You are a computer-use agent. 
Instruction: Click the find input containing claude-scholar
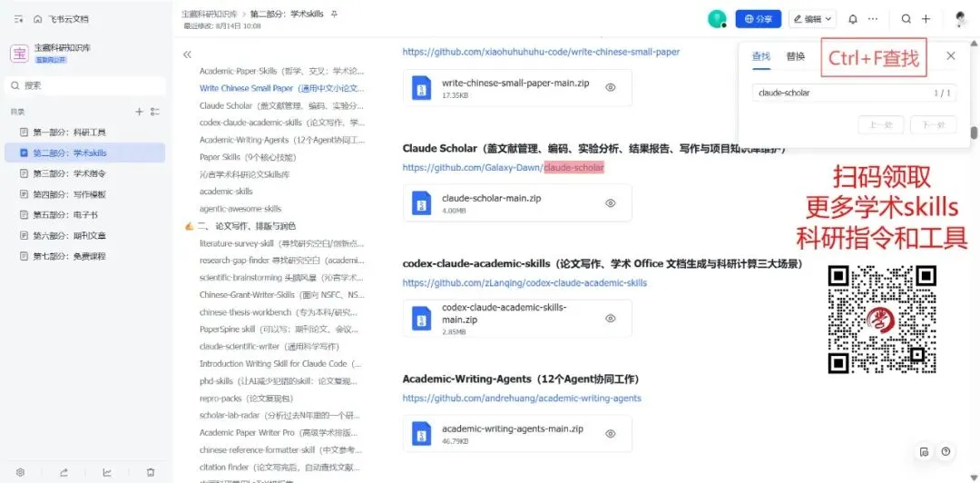coord(853,93)
